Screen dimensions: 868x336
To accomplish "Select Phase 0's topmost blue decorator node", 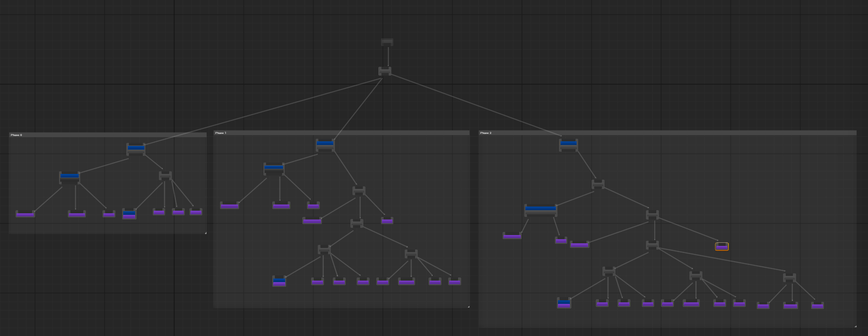I will tap(136, 149).
